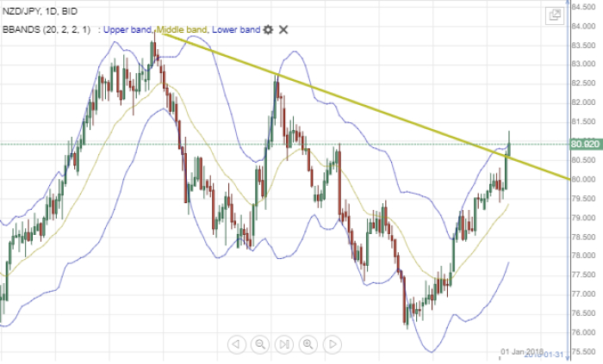Click the 78.500 price axis label
The width and height of the screenshot is (603, 364).
tap(583, 237)
